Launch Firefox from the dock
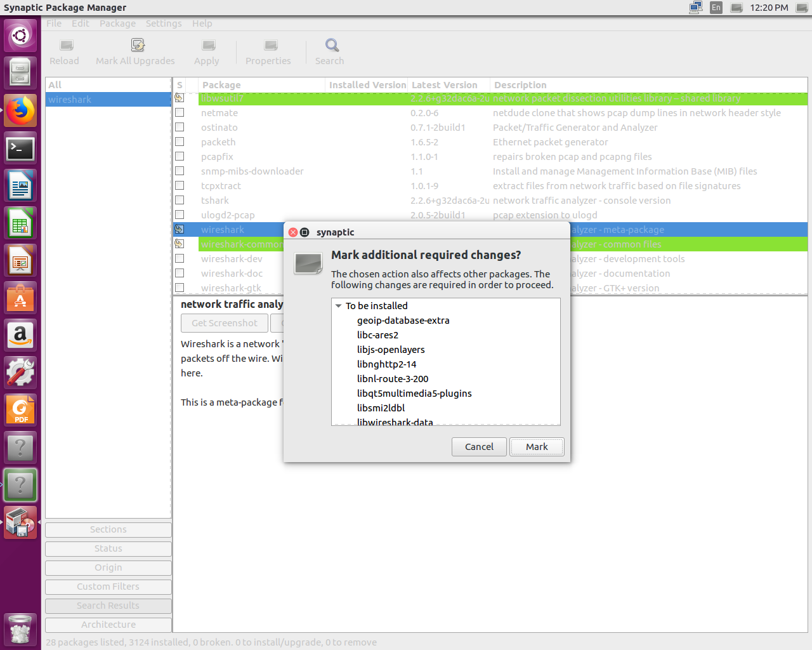Screen dimensions: 812x650 (x=20, y=110)
